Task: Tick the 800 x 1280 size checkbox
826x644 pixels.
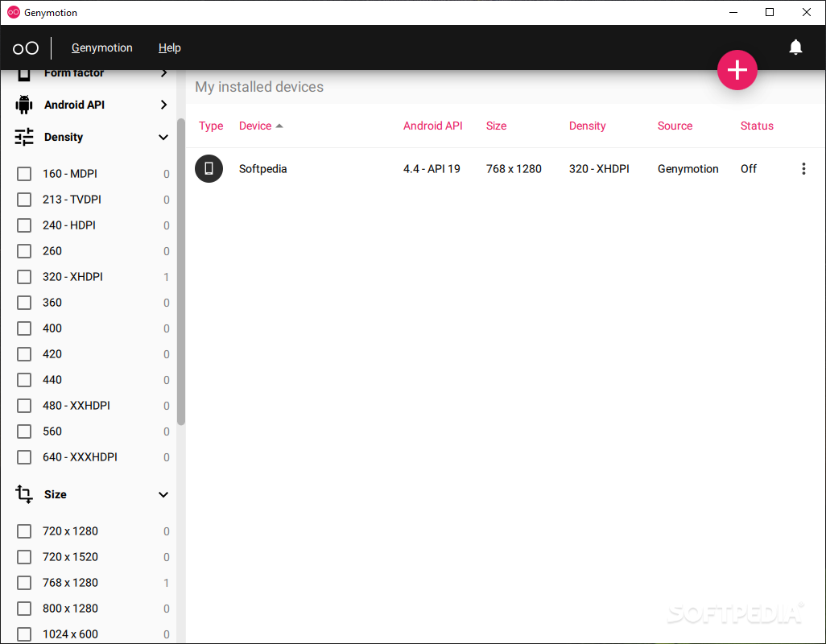Action: (x=24, y=609)
